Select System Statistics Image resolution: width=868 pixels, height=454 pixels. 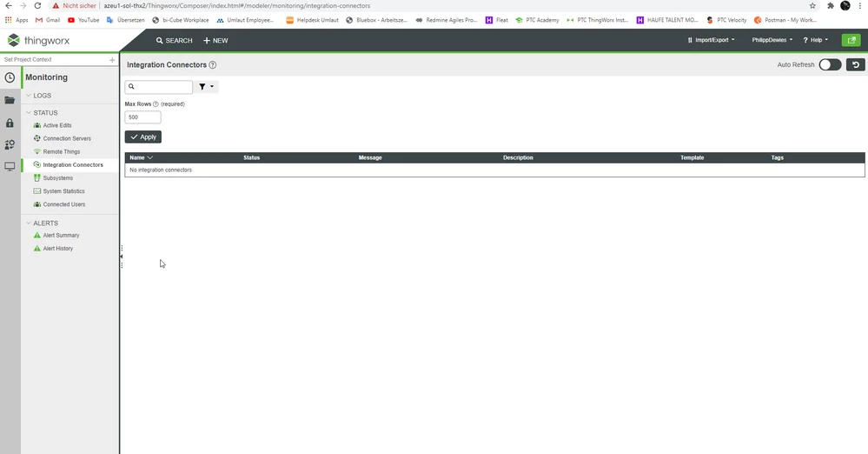pyautogui.click(x=63, y=191)
